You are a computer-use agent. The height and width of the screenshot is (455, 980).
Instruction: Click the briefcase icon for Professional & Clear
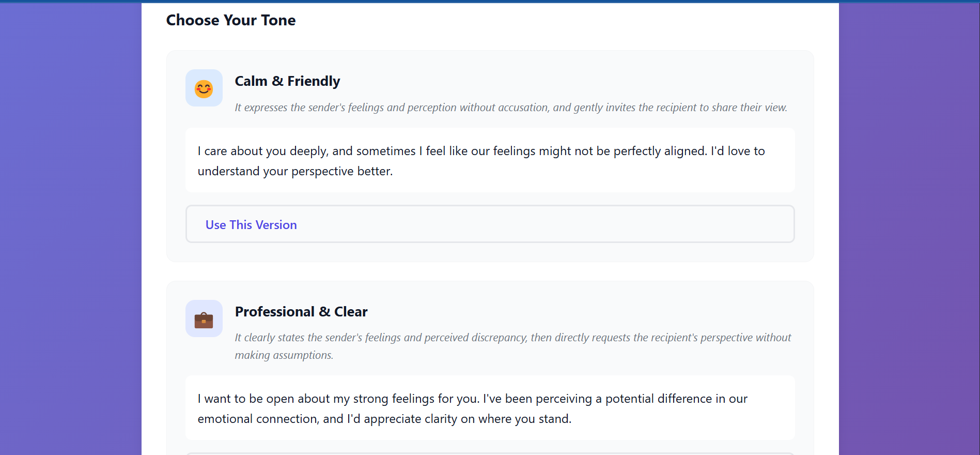click(204, 319)
